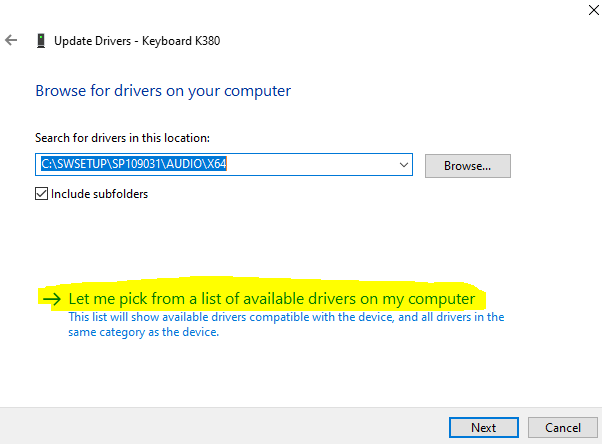Cancel the driver update wizard

563,427
